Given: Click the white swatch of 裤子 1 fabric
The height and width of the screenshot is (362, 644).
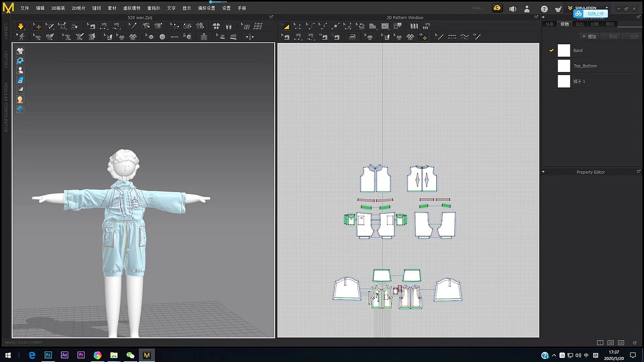Looking at the screenshot, I should click(x=564, y=81).
